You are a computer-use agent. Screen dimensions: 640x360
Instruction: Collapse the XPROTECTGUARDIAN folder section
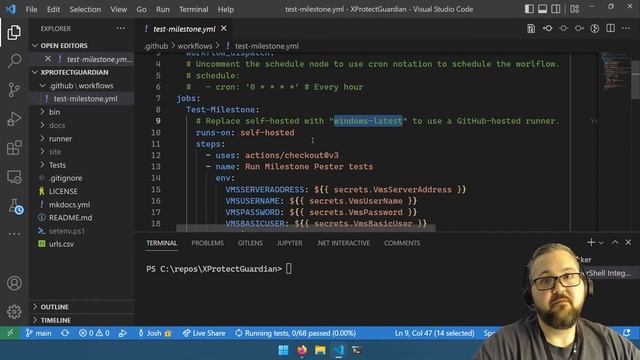point(74,72)
